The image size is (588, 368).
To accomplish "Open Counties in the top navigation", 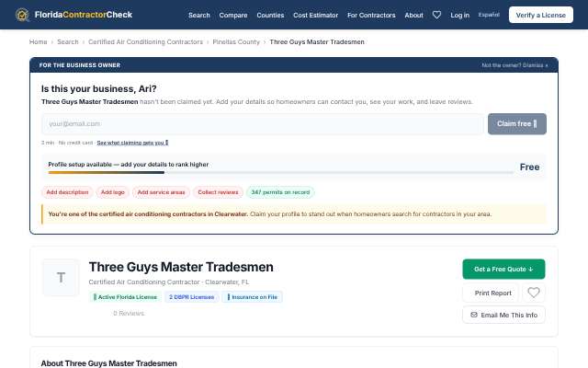I will pos(270,15).
